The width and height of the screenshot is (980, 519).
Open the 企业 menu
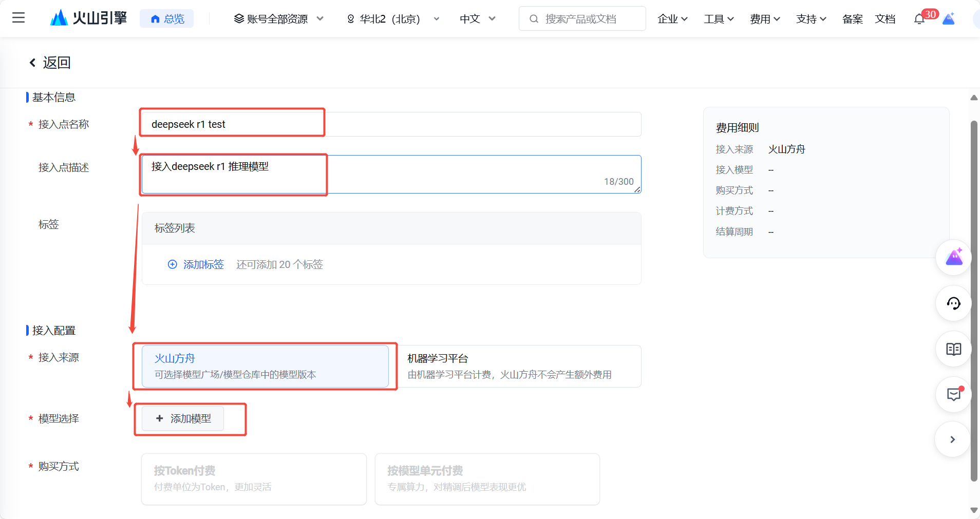coord(672,19)
